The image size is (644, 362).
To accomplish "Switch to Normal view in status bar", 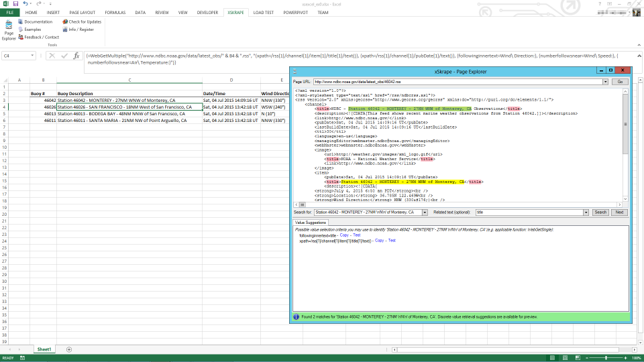I will [x=552, y=358].
